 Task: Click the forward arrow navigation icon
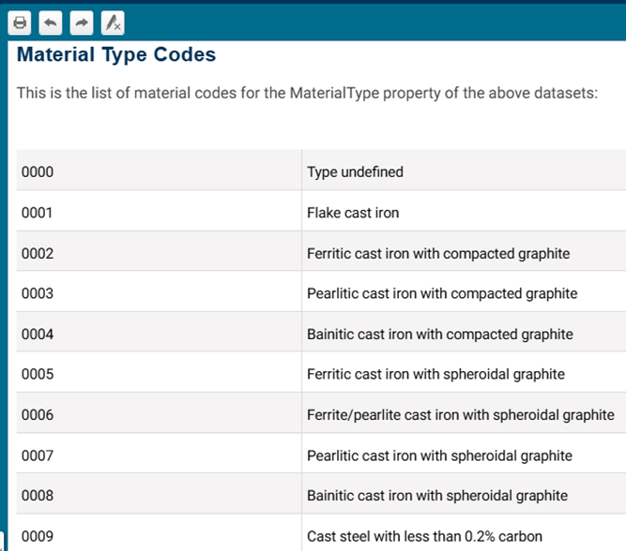(81, 22)
